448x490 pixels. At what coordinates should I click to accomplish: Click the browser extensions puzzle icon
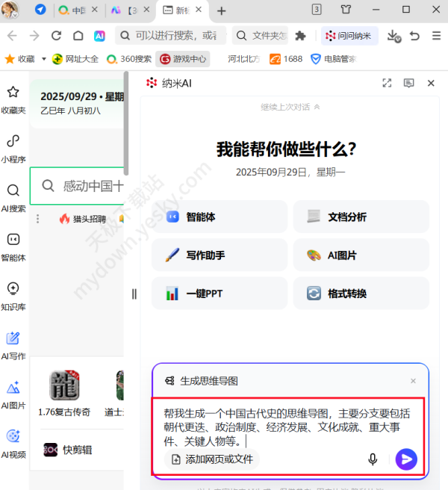tap(301, 36)
